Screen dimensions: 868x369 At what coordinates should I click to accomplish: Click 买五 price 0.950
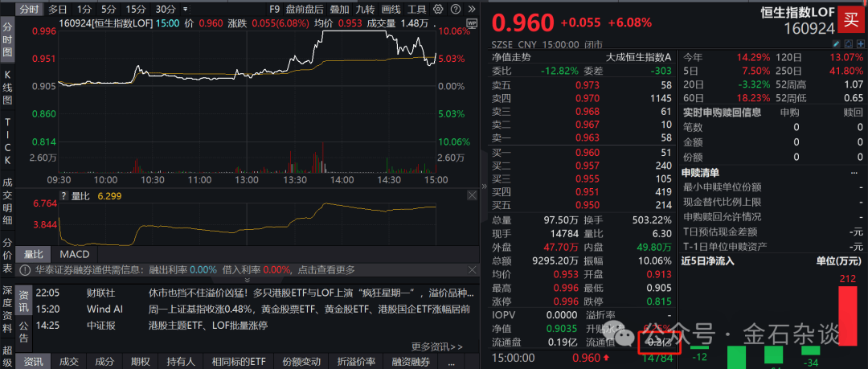[588, 205]
